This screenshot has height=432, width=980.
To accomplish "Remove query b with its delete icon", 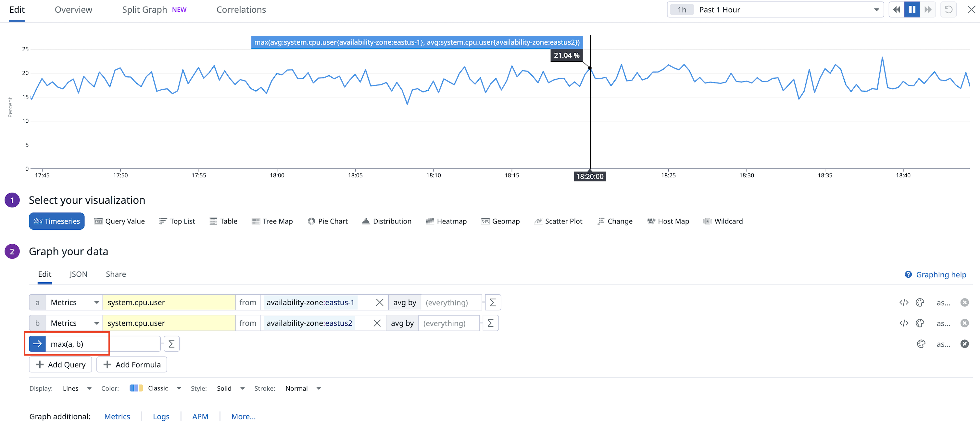I will [x=964, y=323].
